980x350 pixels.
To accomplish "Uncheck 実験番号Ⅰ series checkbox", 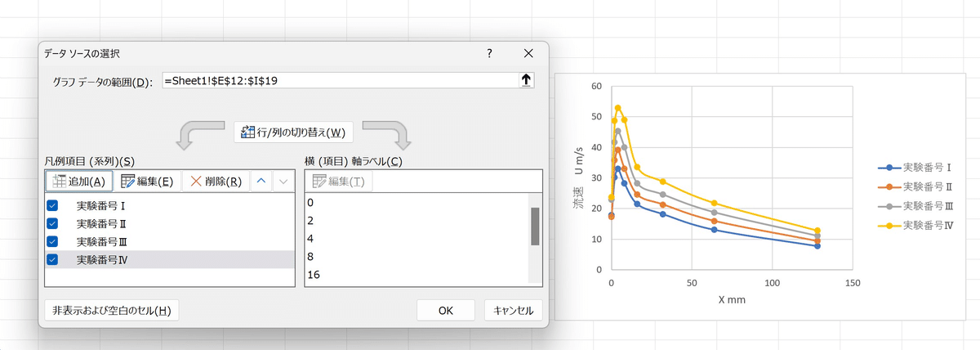I will [53, 205].
